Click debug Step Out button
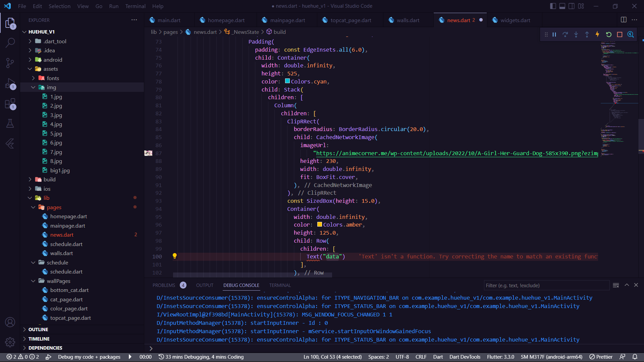The image size is (644, 362). tap(587, 35)
